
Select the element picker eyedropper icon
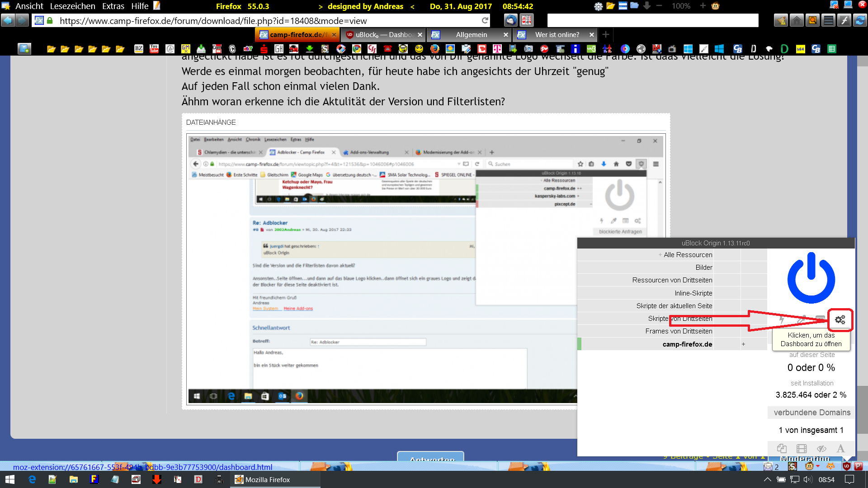coord(801,319)
